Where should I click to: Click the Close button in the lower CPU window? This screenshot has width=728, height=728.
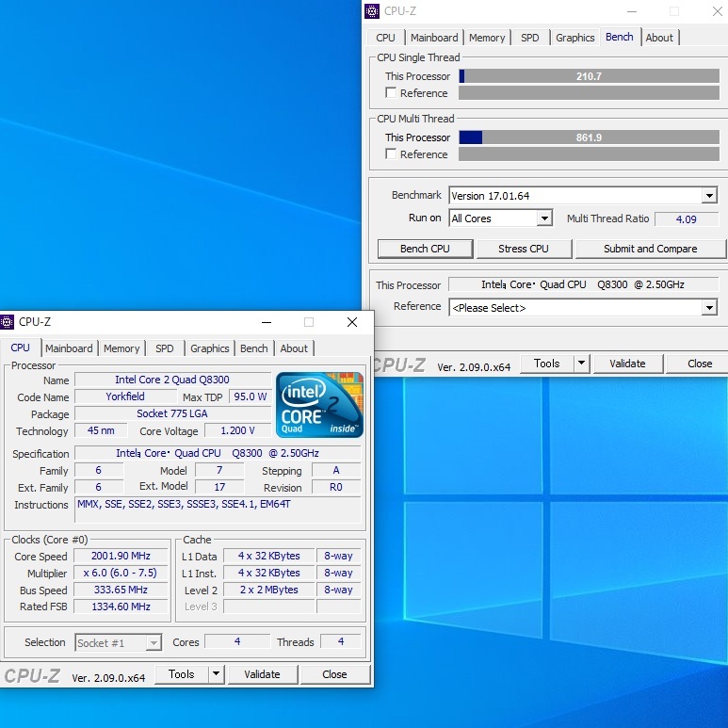pos(334,674)
